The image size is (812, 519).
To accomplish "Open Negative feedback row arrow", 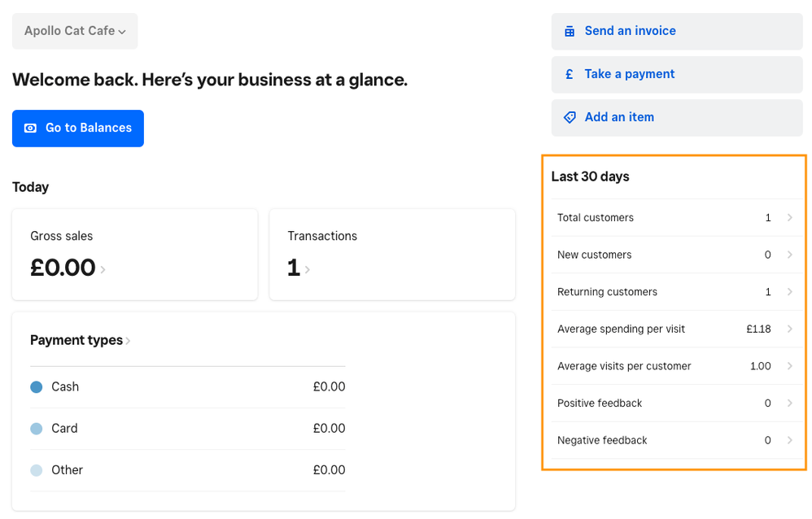I will click(789, 440).
